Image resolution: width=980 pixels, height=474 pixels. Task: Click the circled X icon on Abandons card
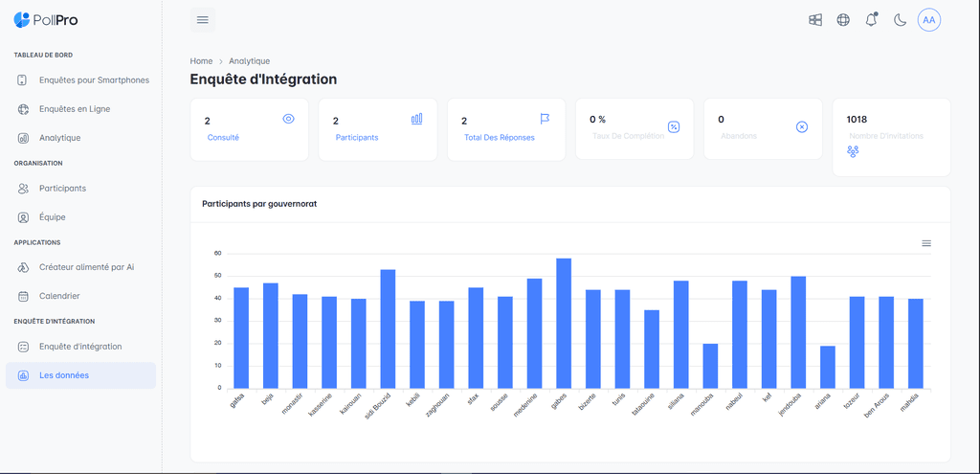pos(802,126)
